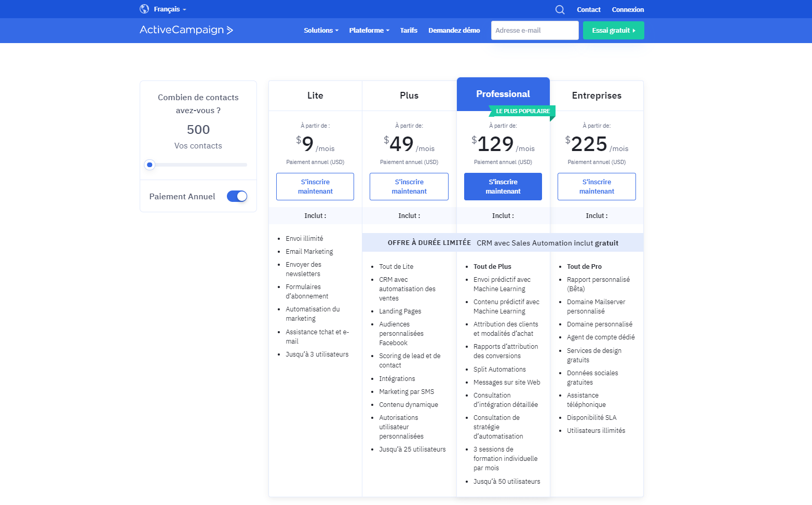Viewport: 812px width, 505px height.
Task: Click 'Contenu dynamique' feature
Action: click(409, 405)
